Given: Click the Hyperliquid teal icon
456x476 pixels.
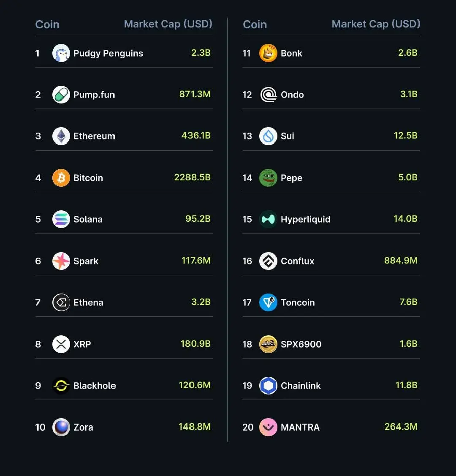Looking at the screenshot, I should (268, 219).
